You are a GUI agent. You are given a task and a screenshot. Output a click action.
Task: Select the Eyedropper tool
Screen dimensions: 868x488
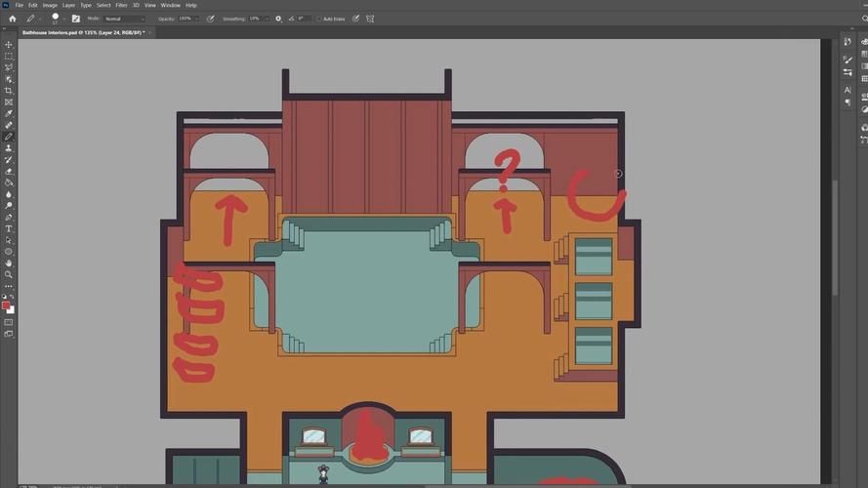click(9, 113)
